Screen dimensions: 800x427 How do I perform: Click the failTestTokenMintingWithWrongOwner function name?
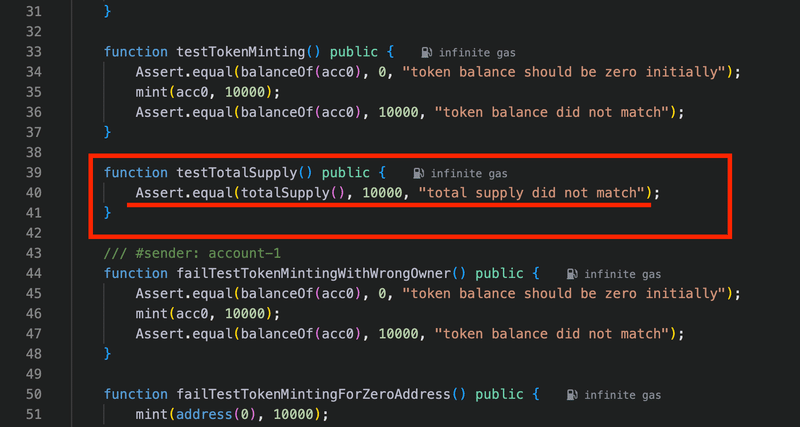pyautogui.click(x=313, y=274)
